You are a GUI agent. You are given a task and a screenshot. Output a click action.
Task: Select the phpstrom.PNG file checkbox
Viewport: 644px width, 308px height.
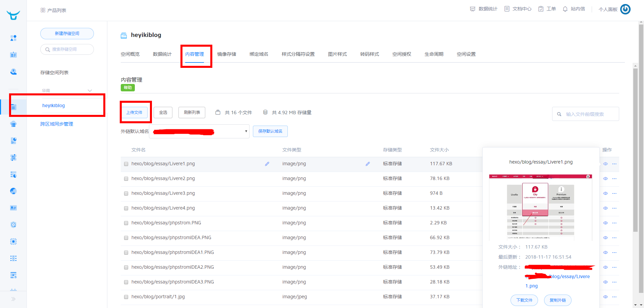tap(126, 223)
